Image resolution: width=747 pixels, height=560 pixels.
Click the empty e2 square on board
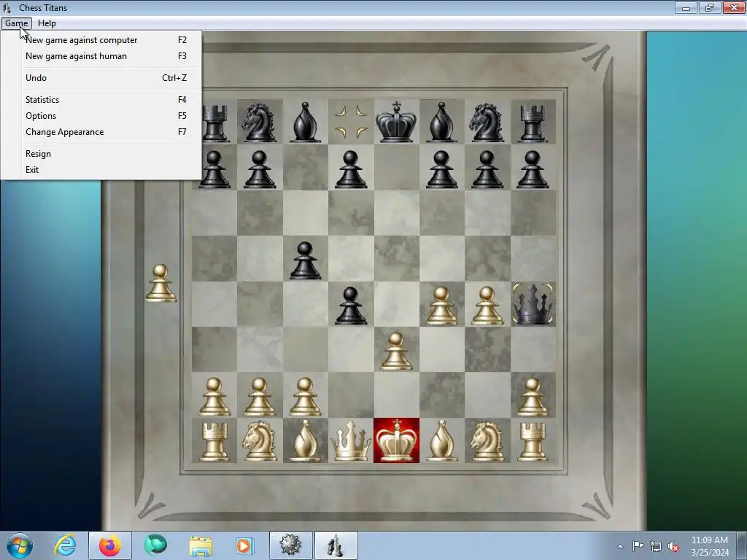tap(396, 395)
